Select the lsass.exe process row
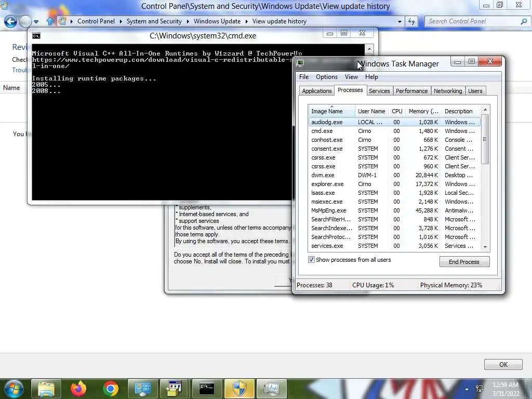 (x=394, y=193)
